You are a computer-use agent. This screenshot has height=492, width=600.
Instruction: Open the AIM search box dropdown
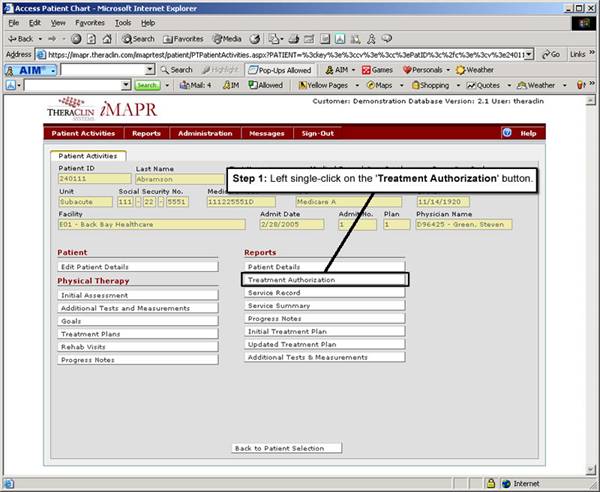pos(150,70)
